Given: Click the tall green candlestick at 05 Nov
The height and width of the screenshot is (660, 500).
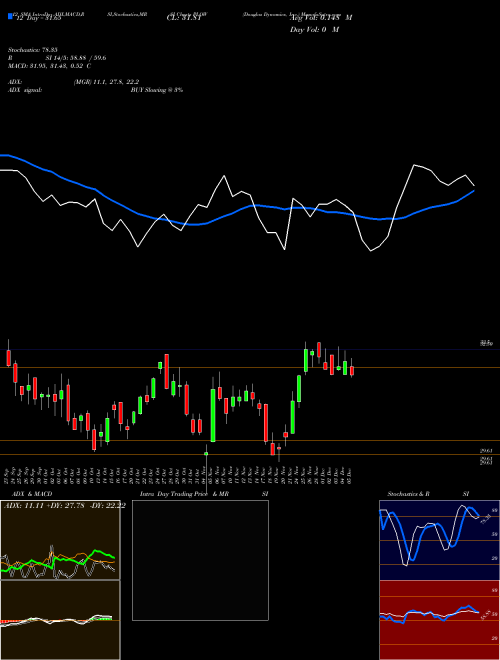Looking at the screenshot, I should [x=213, y=415].
